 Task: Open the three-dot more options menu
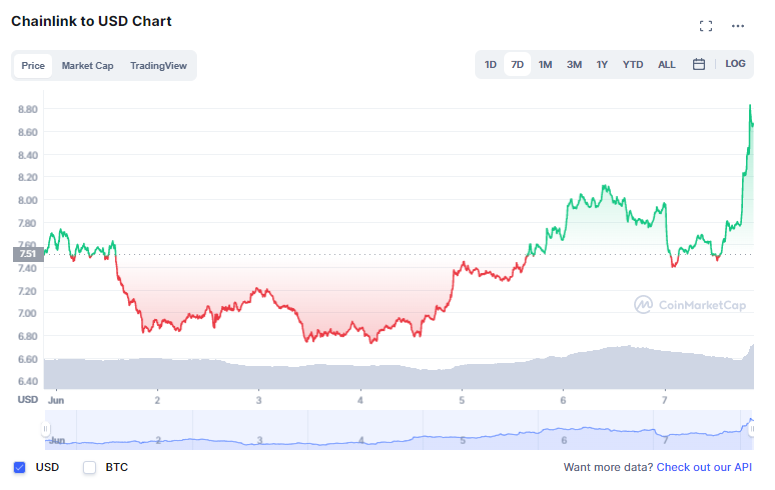737,26
